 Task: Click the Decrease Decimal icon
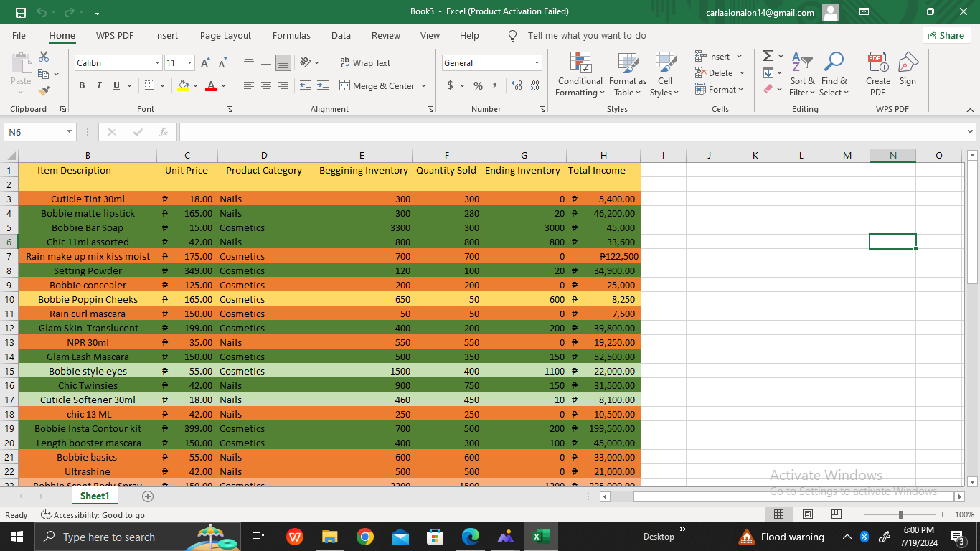[x=534, y=85]
